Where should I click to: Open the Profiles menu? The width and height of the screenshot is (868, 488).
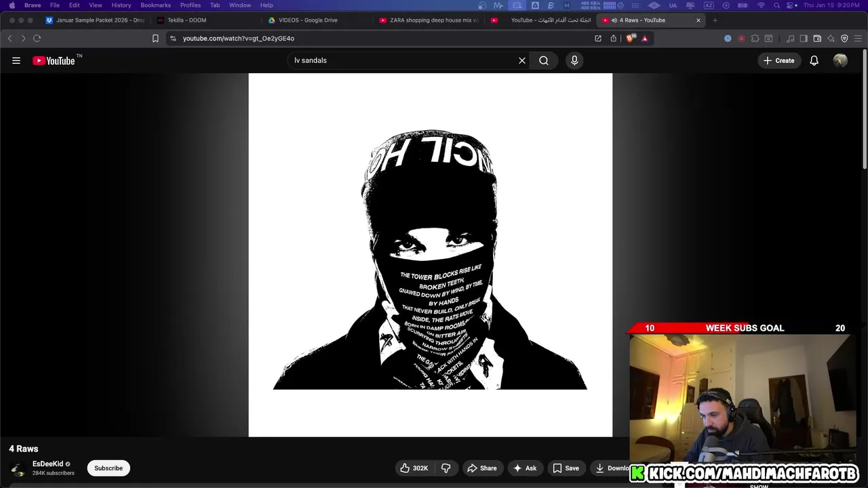point(191,5)
